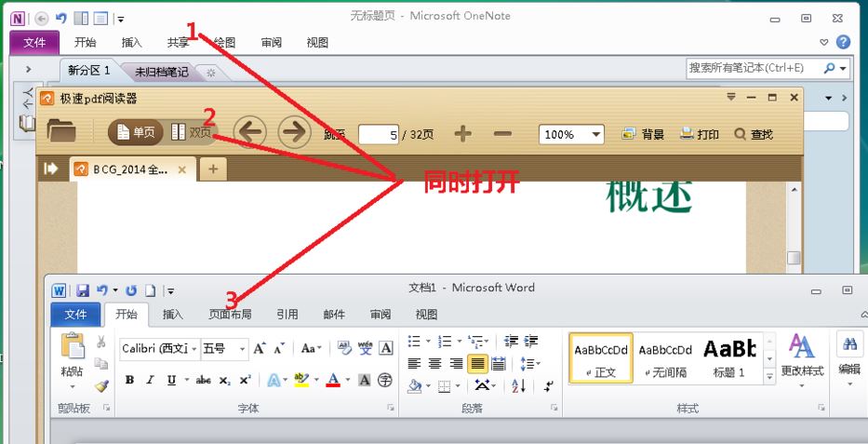The width and height of the screenshot is (868, 444).
Task: Toggle Justify alignment in Word
Action: click(477, 364)
